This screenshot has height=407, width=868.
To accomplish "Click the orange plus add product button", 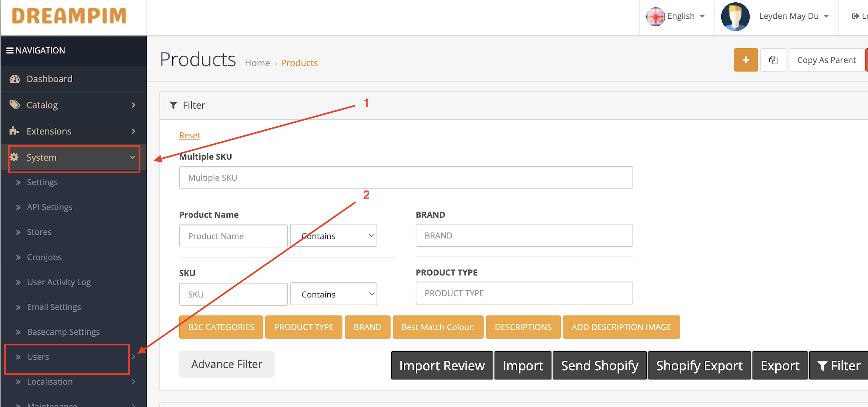I will point(745,60).
